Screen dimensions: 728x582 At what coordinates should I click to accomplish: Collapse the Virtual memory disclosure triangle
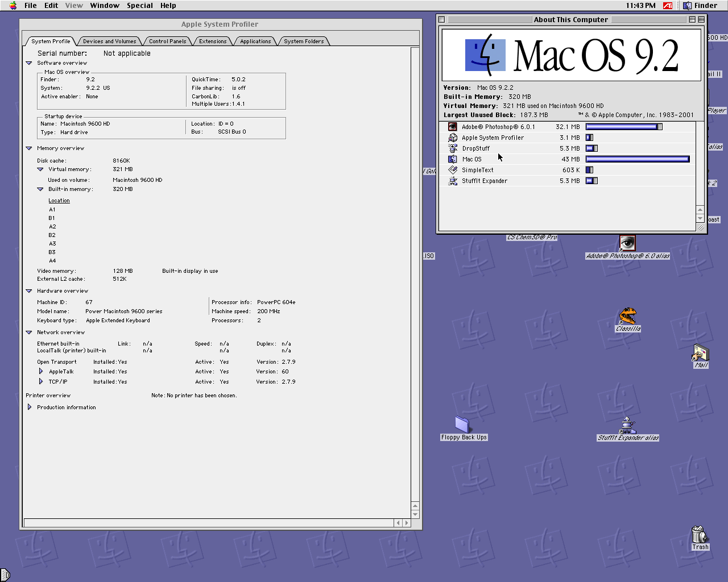pos(40,169)
